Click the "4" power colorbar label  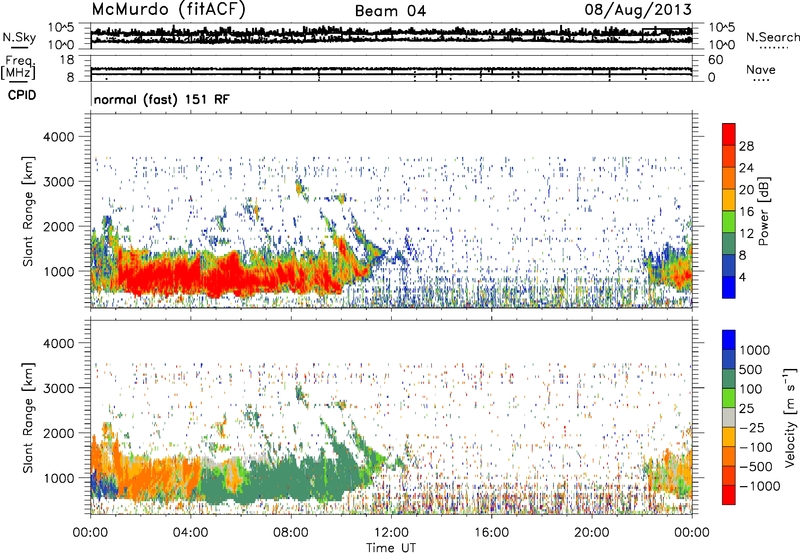tap(742, 278)
